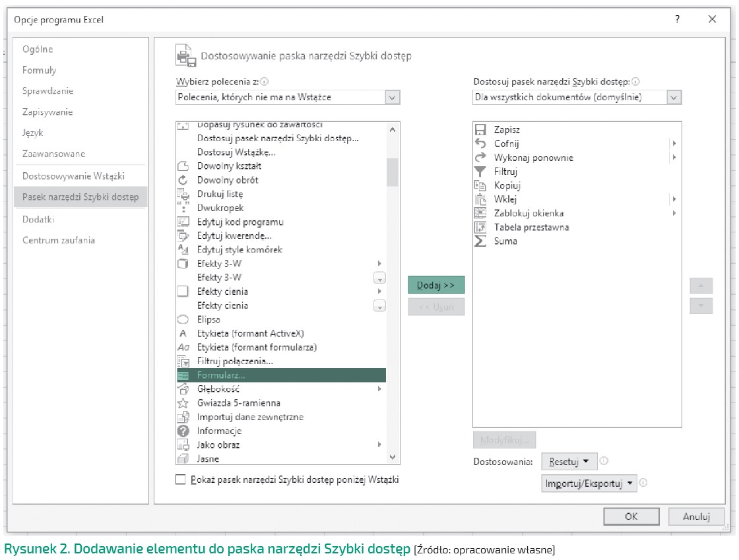
Task: Expand the upper Efekty cienia submenu arrow
Action: (x=379, y=292)
